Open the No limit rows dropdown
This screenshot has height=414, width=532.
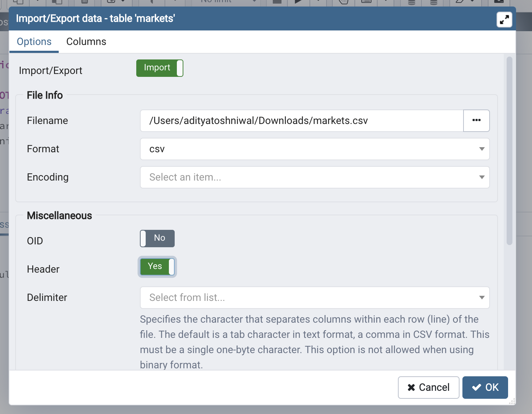(x=228, y=2)
